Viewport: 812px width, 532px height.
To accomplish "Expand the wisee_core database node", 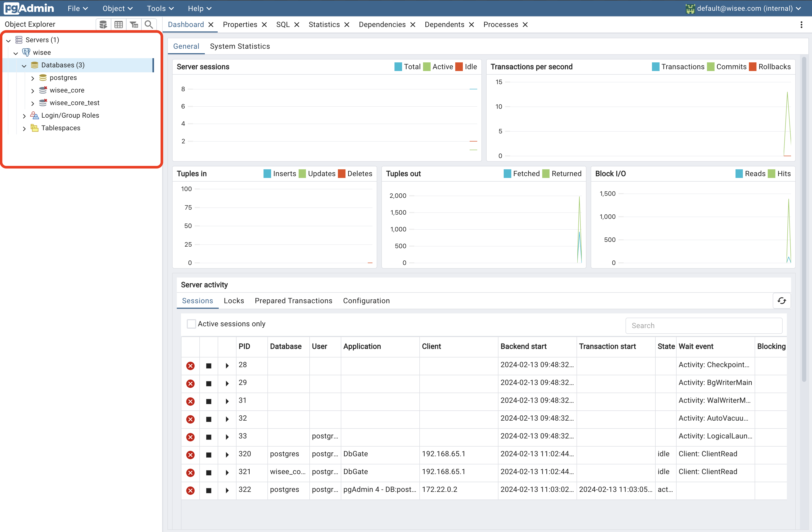I will (x=33, y=91).
